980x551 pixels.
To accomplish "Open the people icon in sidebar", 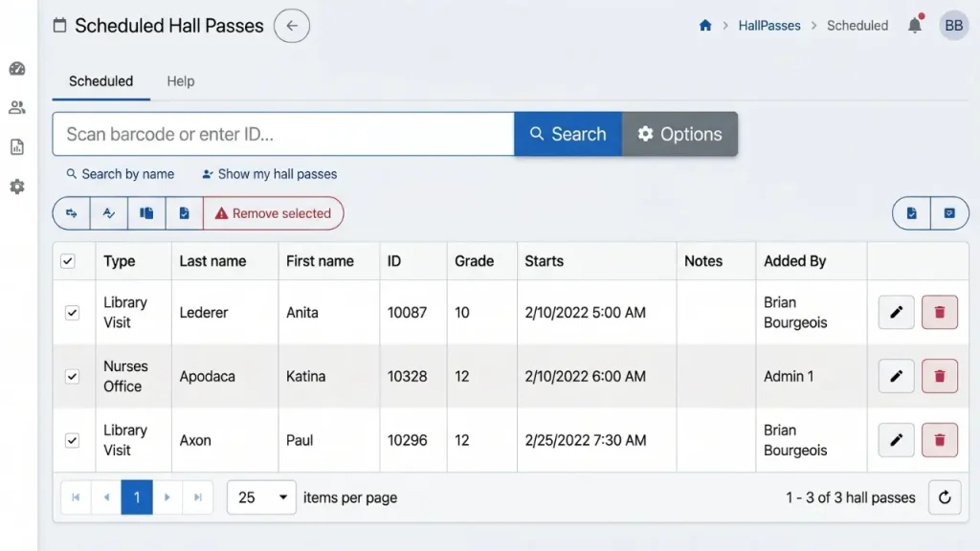I will (17, 107).
